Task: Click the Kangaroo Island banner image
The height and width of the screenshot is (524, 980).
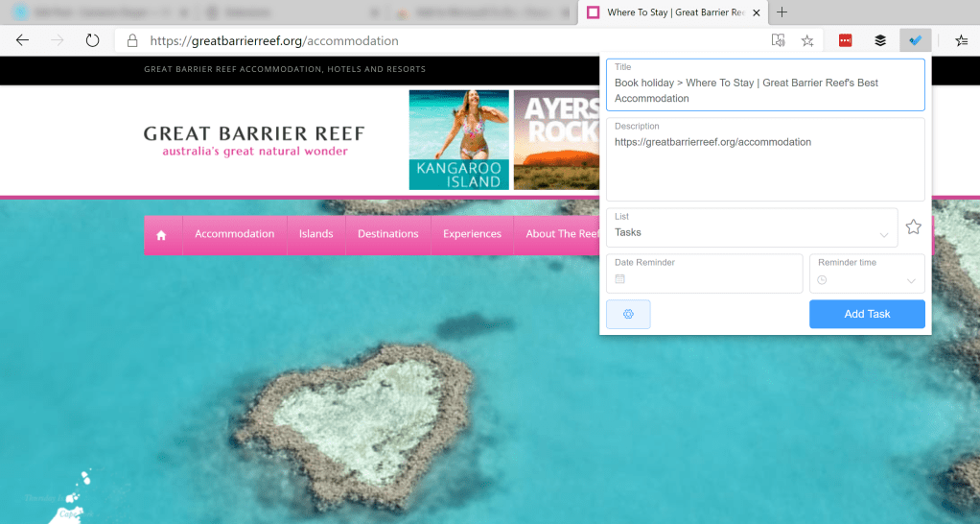Action: (458, 140)
